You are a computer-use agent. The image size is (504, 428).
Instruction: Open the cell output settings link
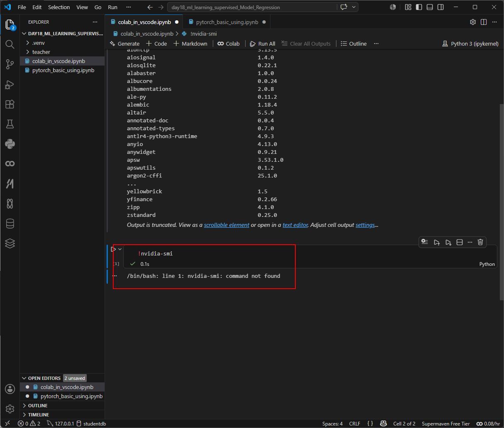point(365,225)
